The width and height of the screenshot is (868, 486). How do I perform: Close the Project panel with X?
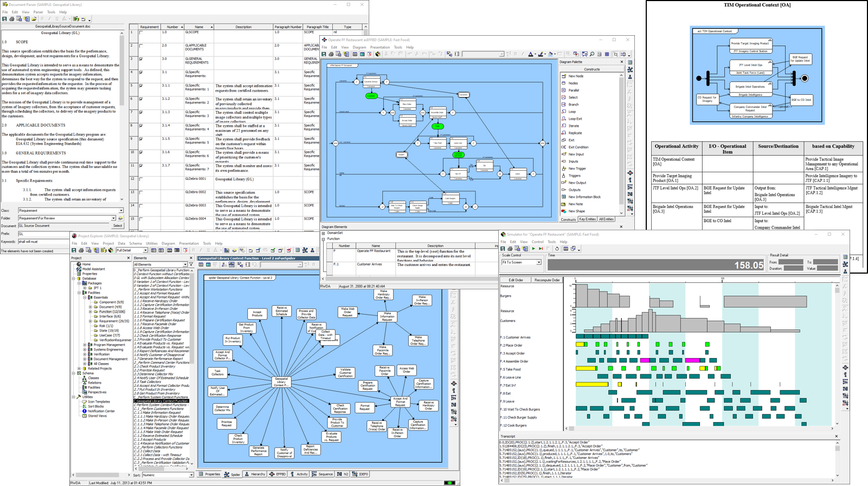coord(128,258)
